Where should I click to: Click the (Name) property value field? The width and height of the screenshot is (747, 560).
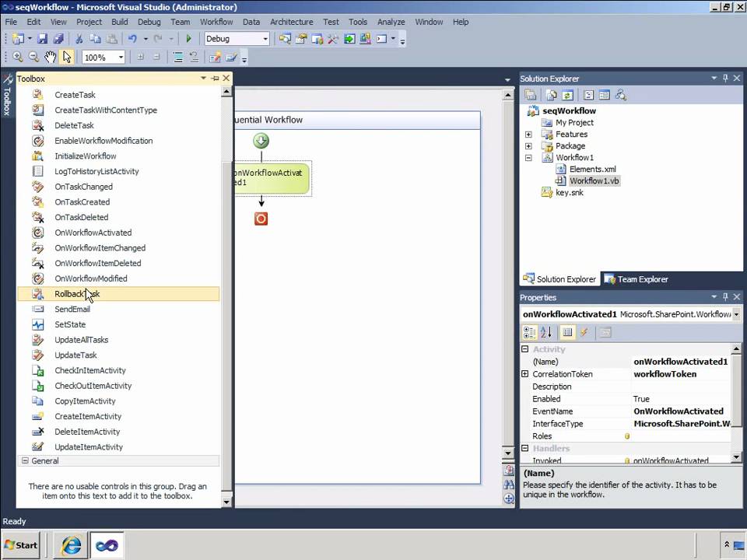coord(681,362)
